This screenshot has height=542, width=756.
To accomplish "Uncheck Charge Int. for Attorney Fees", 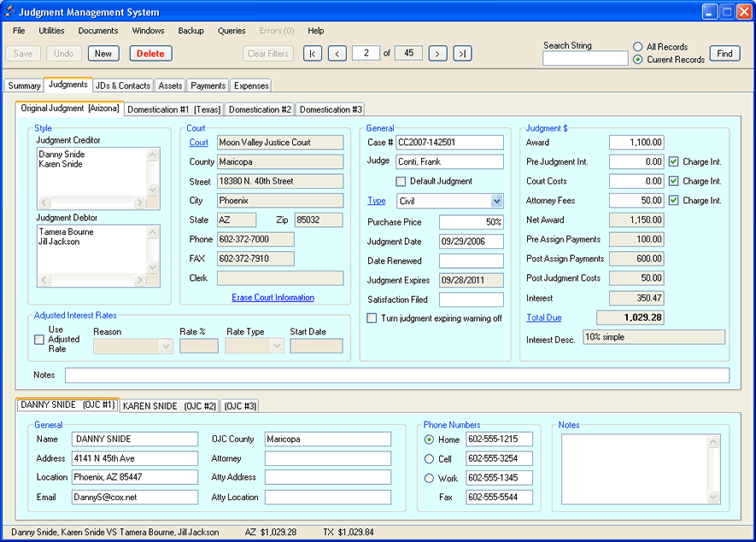I will coord(674,201).
